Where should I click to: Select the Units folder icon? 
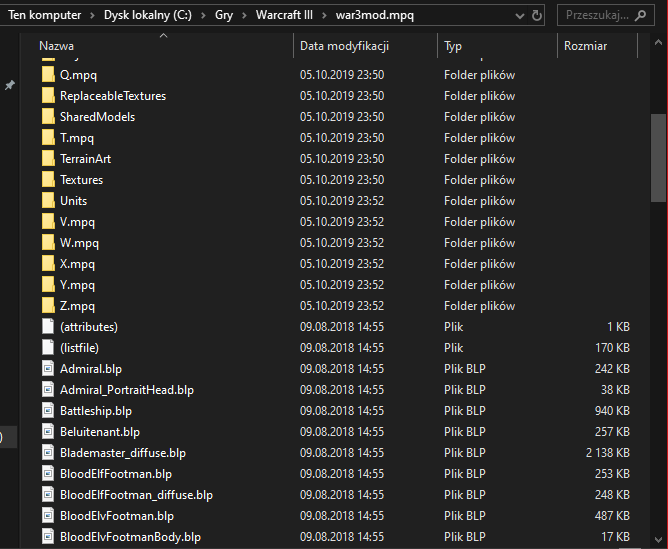pyautogui.click(x=48, y=201)
